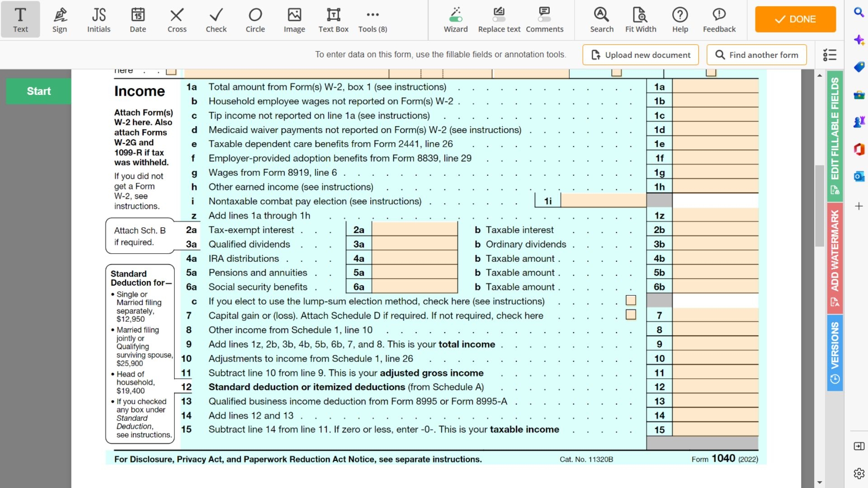This screenshot has height=488, width=868.
Task: Select the Circle annotation tool
Action: (255, 19)
